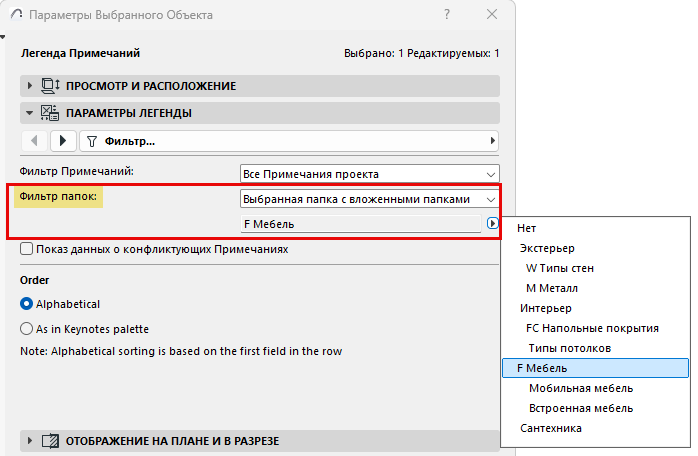This screenshot has width=698, height=456.
Task: Click the Order heading text
Action: [x=35, y=280]
